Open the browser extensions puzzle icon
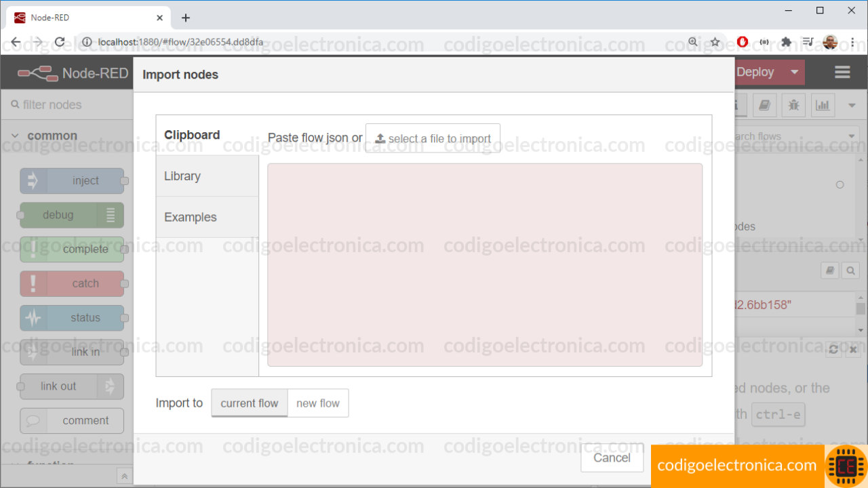Viewport: 868px width, 488px height. (787, 42)
